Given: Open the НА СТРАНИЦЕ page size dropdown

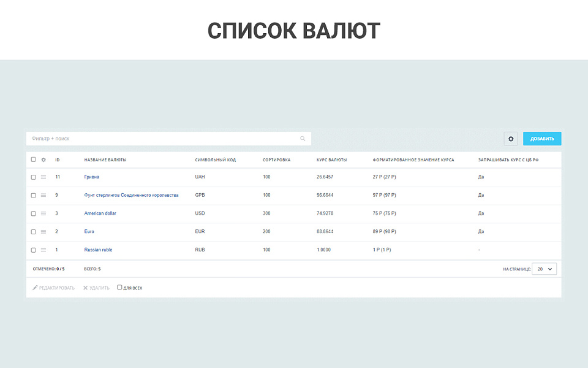Looking at the screenshot, I should tap(544, 269).
